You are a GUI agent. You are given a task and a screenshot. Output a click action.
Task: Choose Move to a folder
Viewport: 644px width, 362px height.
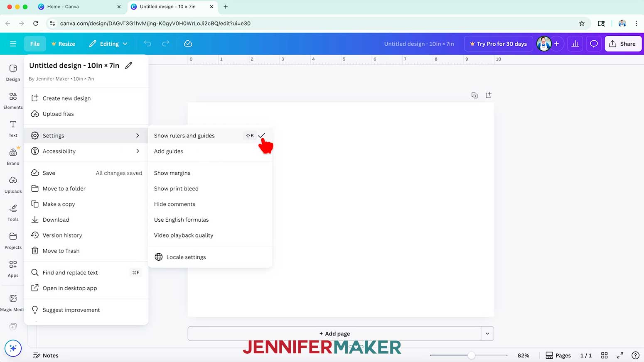click(86, 188)
